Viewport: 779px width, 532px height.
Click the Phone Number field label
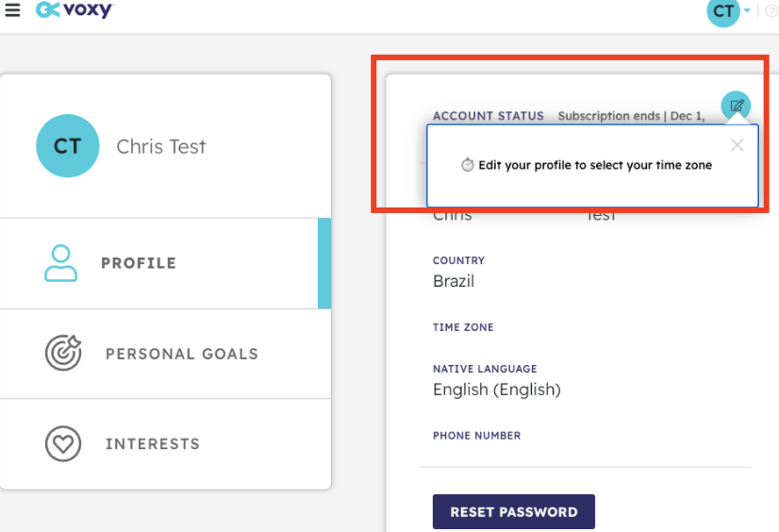(x=477, y=436)
